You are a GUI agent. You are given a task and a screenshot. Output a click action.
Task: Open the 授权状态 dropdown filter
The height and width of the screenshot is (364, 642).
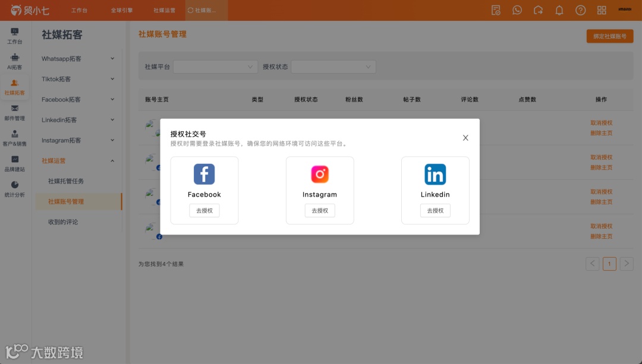click(x=333, y=67)
